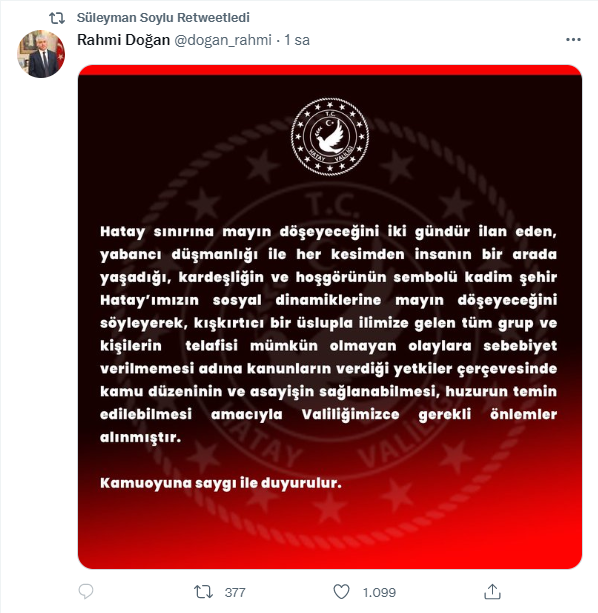This screenshot has height=613, width=598.
Task: View the 1.099 like count
Action: click(x=379, y=592)
